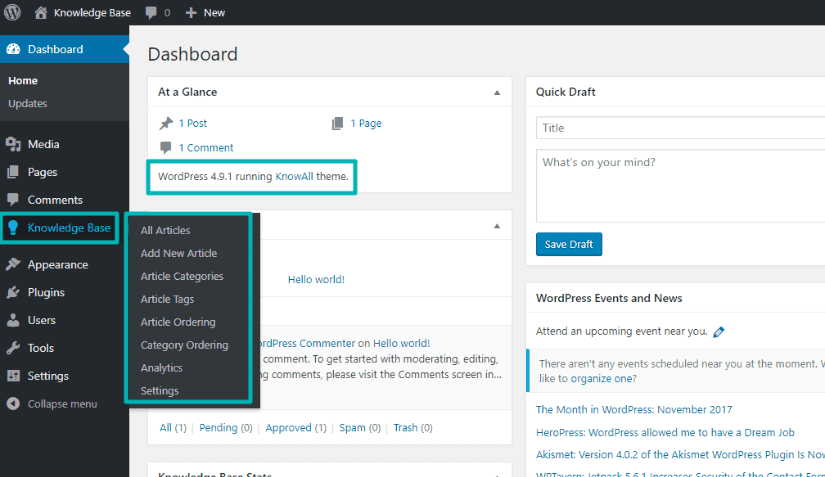Click the Knowledge Base lightbulb icon
The width and height of the screenshot is (825, 477).
pos(13,228)
